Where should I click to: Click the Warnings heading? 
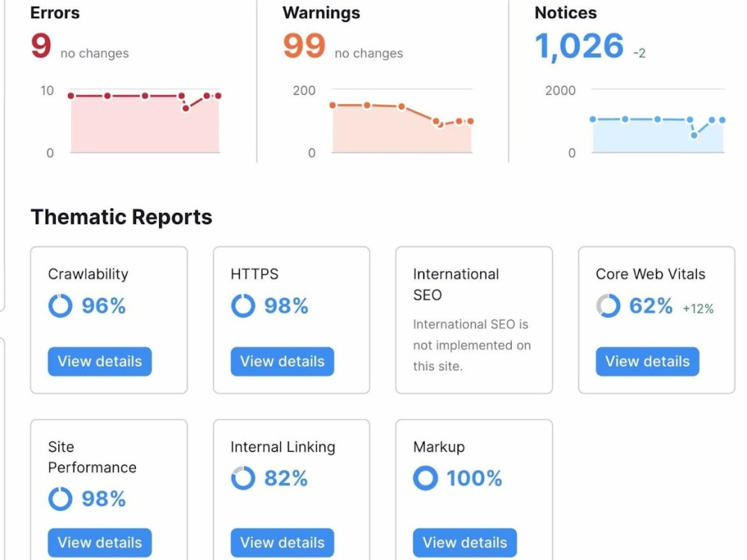[x=321, y=13]
